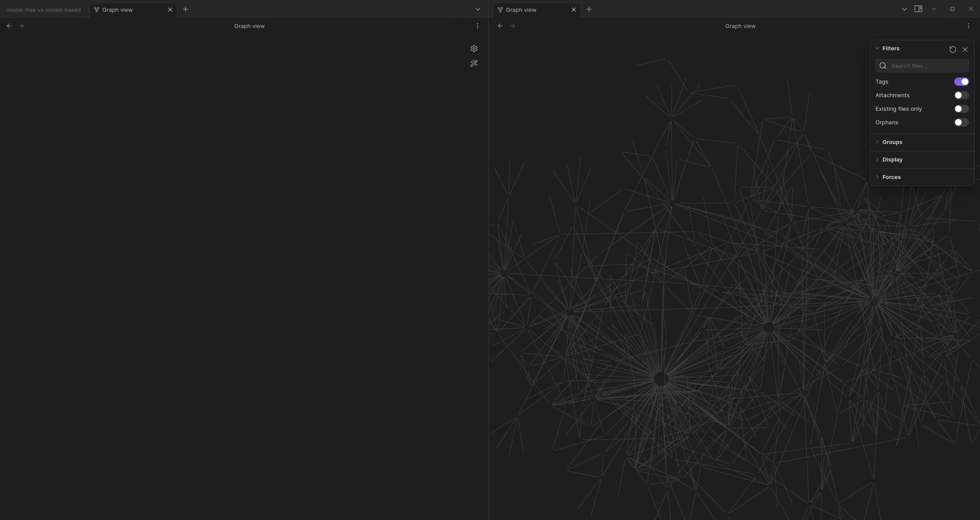Navigate back in the left Graph view pane
The height and width of the screenshot is (520, 980).
coord(9,26)
